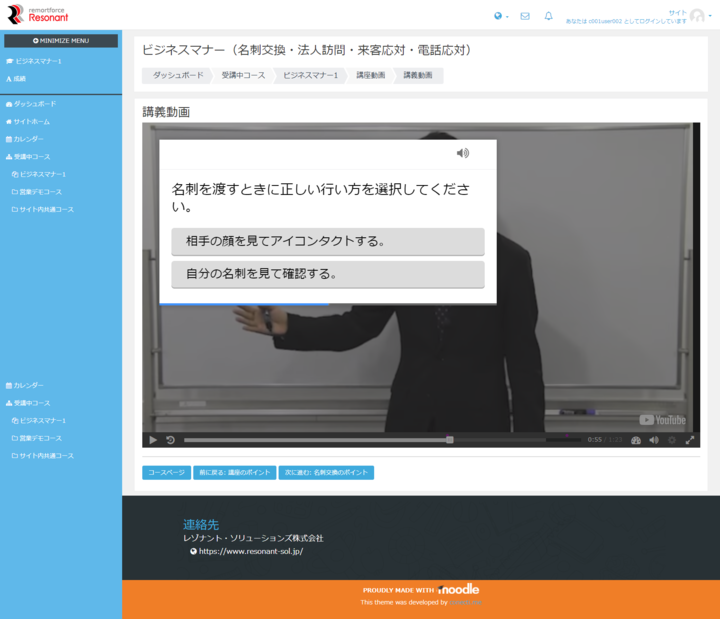Viewport: 720px width, 619px height.
Task: Open the notifications bell icon
Action: [548, 16]
